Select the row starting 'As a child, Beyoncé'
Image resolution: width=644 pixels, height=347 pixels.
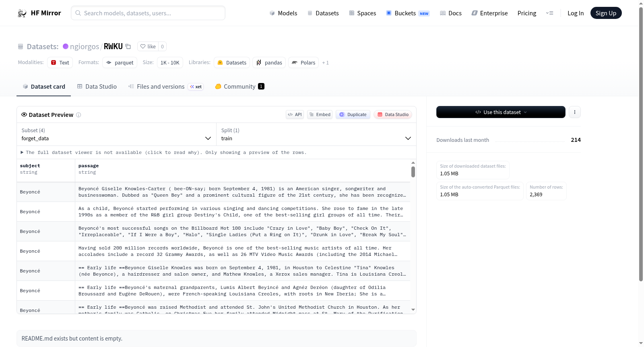(213, 212)
